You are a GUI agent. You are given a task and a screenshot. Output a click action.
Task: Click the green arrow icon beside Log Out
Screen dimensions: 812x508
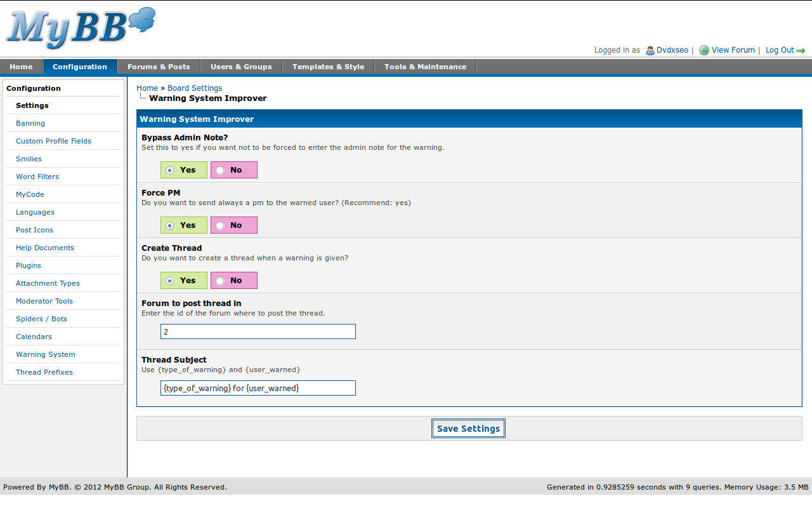pos(801,51)
